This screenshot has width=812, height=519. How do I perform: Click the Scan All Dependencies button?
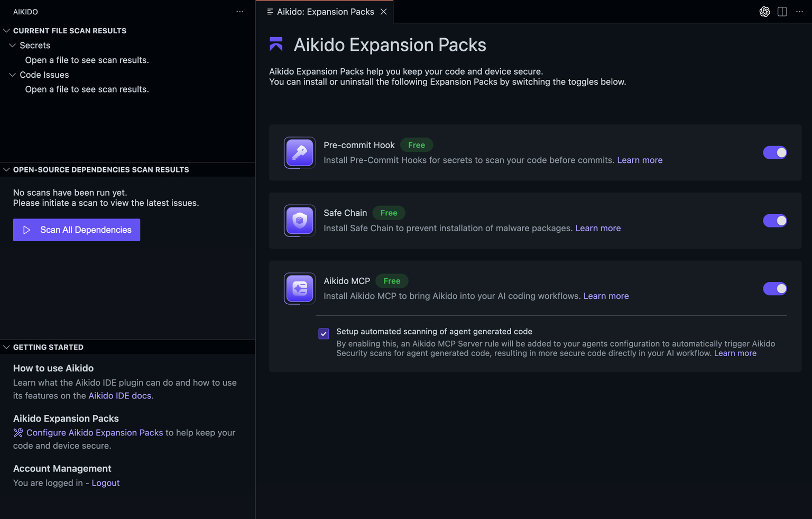tap(77, 230)
